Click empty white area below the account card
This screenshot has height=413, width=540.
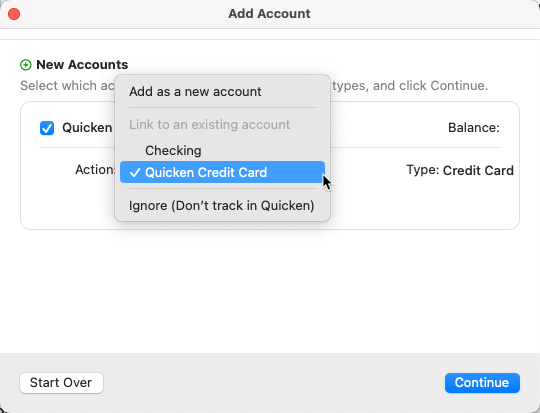click(270, 291)
